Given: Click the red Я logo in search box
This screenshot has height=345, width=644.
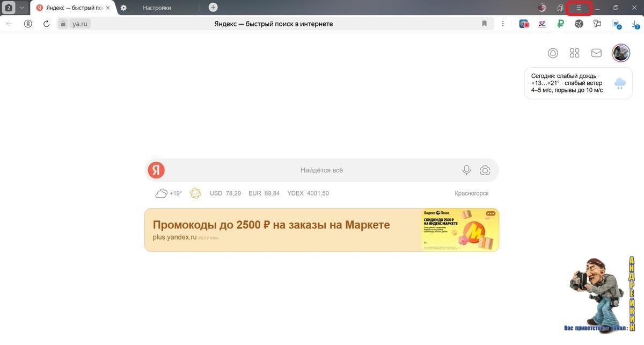Looking at the screenshot, I should pyautogui.click(x=156, y=170).
